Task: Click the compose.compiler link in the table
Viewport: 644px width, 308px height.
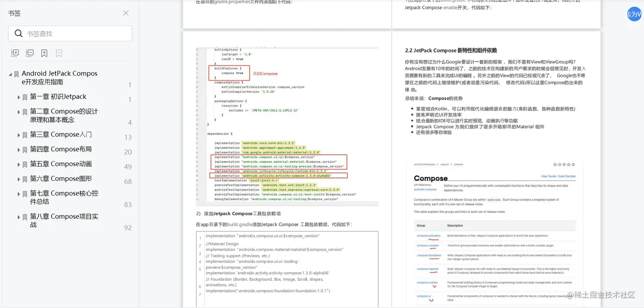Action: point(428,245)
